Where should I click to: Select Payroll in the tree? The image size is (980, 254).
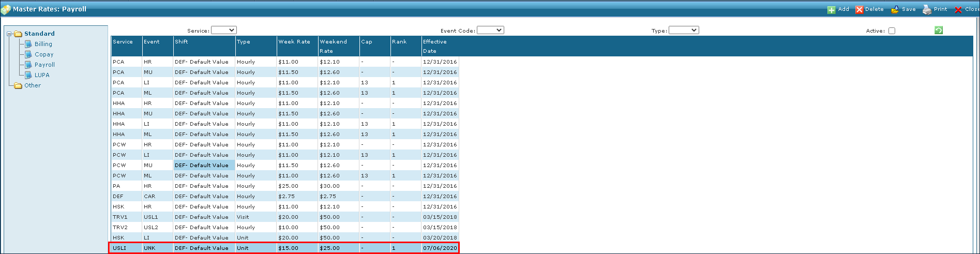(44, 65)
